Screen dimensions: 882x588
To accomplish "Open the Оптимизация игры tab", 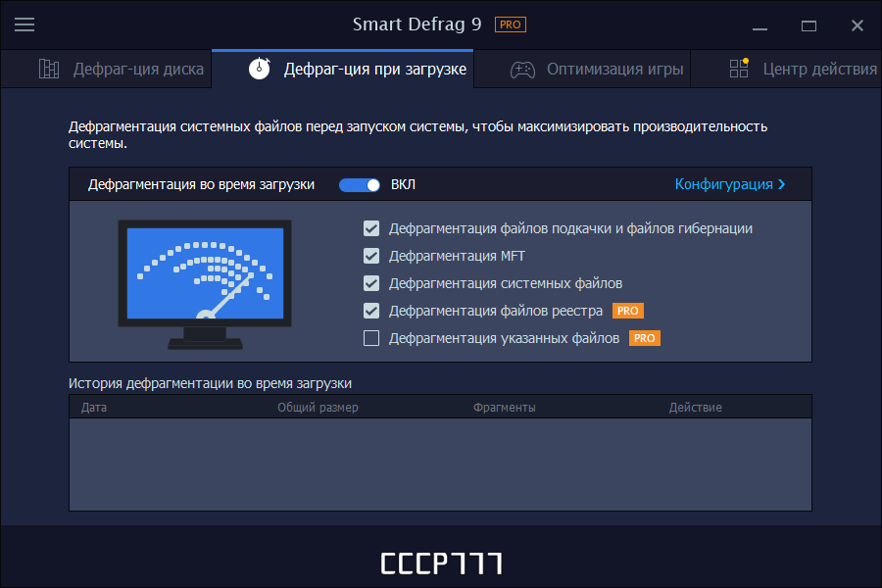I will [582, 69].
